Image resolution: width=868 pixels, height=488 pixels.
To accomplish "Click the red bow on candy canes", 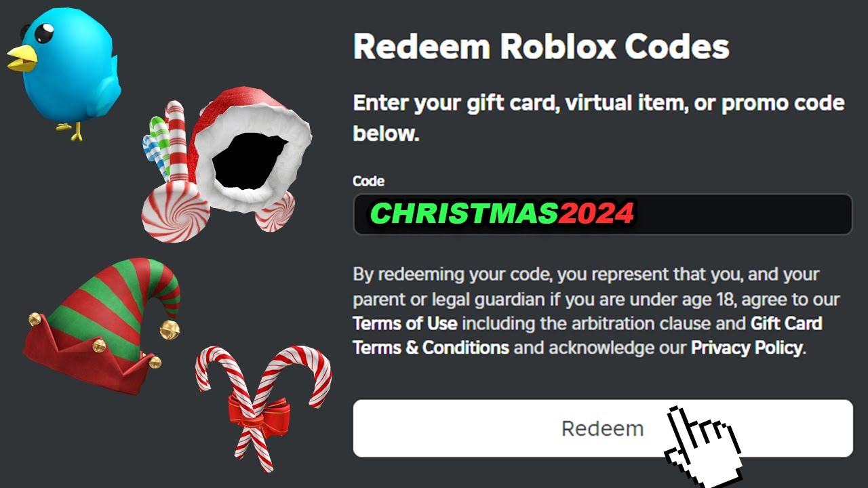I will tap(259, 411).
